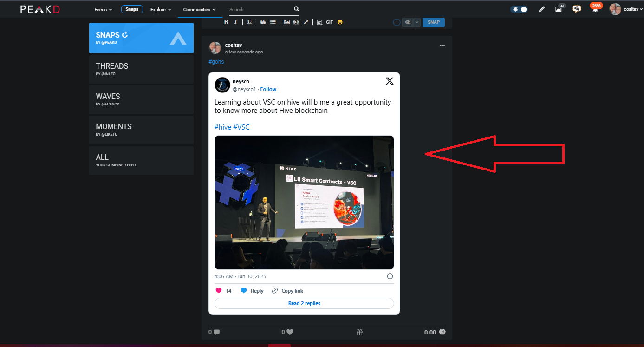Publish with the SNAP button
The width and height of the screenshot is (644, 347).
point(433,22)
